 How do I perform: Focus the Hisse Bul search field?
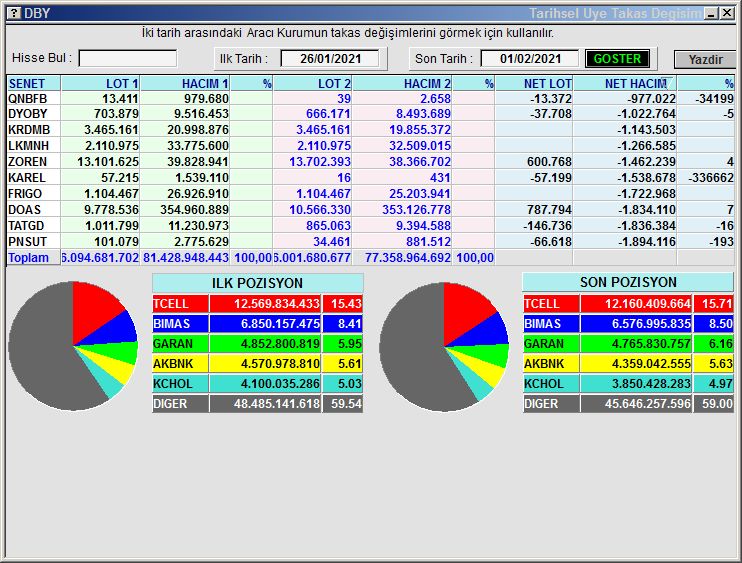pyautogui.click(x=127, y=59)
